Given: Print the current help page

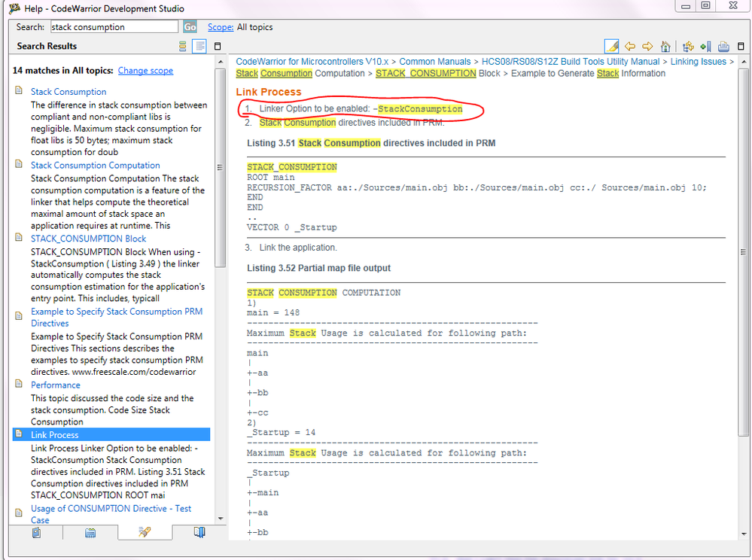Looking at the screenshot, I should (x=723, y=46).
